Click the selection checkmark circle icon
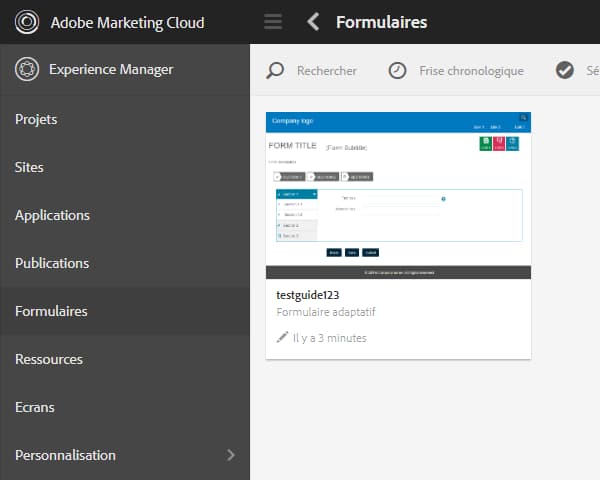Screen dimensions: 600x480 [565, 70]
